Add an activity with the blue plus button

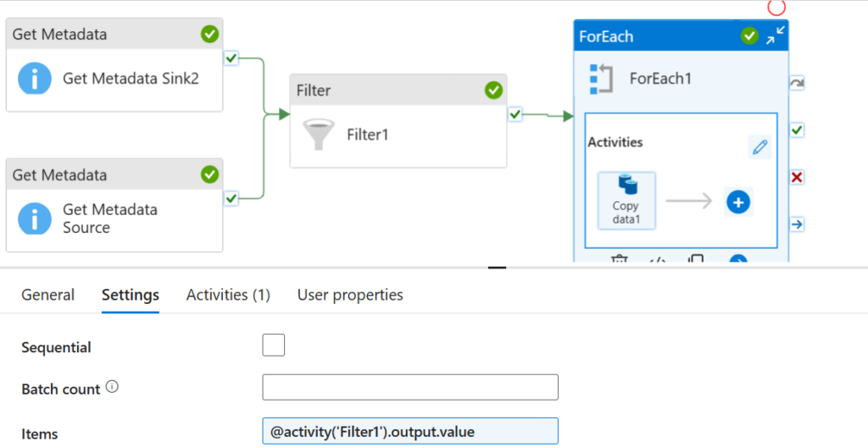[738, 202]
